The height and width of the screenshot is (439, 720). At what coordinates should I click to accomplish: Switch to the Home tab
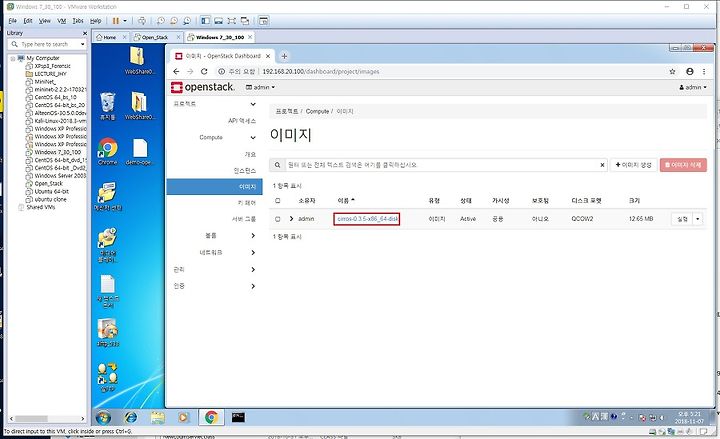click(109, 37)
